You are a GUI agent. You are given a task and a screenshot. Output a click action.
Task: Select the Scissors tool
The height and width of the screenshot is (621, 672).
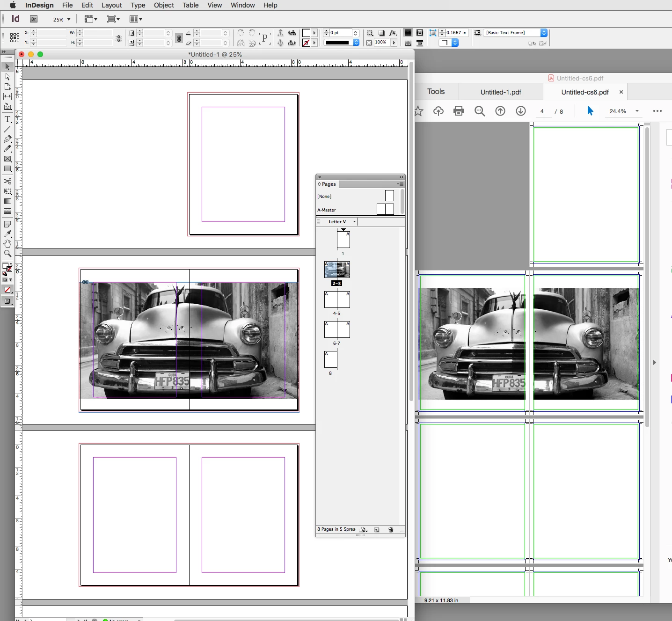[7, 181]
